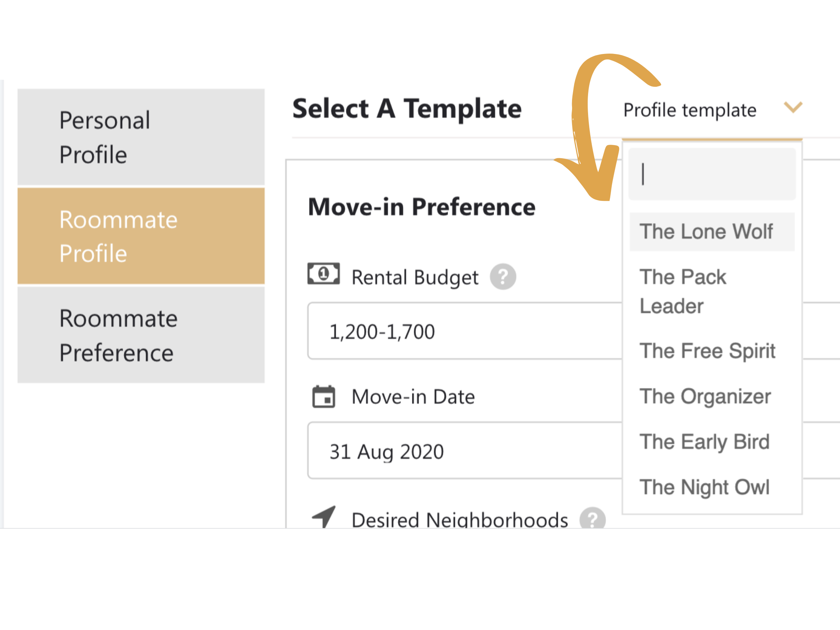Click the Desired Neighborhoods location arrow icon
Viewport: 840px width, 630px height.
tap(323, 517)
